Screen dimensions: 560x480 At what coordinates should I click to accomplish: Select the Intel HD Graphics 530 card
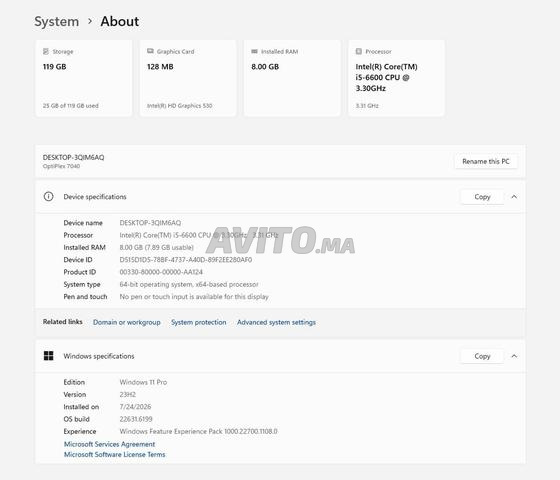pyautogui.click(x=188, y=78)
